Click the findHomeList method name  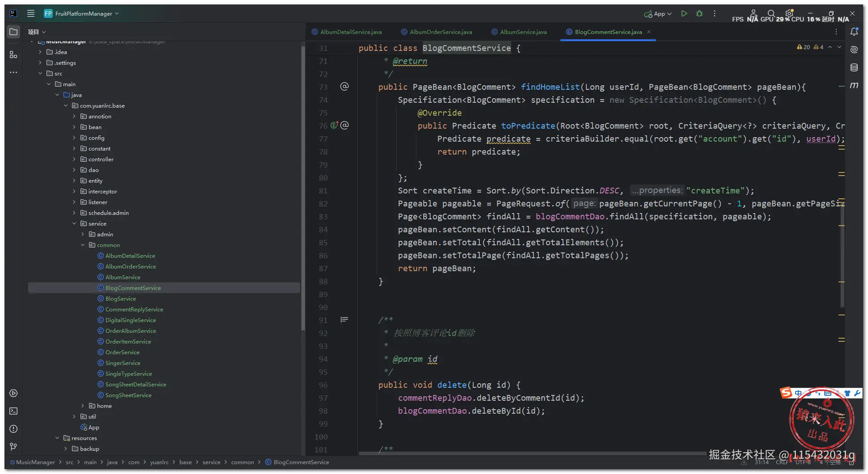(x=550, y=87)
